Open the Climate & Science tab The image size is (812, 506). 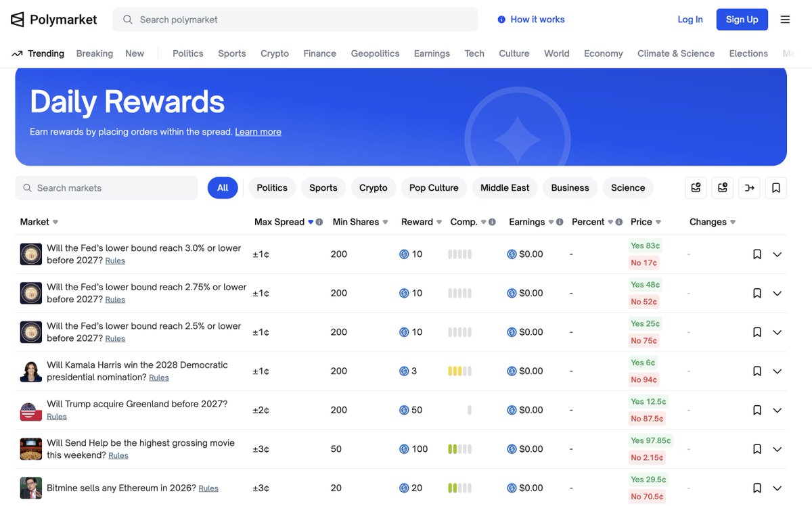coord(676,53)
